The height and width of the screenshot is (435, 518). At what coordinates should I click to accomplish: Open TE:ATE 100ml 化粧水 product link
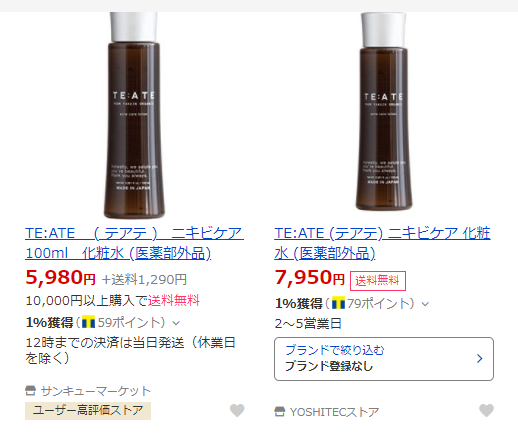click(134, 243)
